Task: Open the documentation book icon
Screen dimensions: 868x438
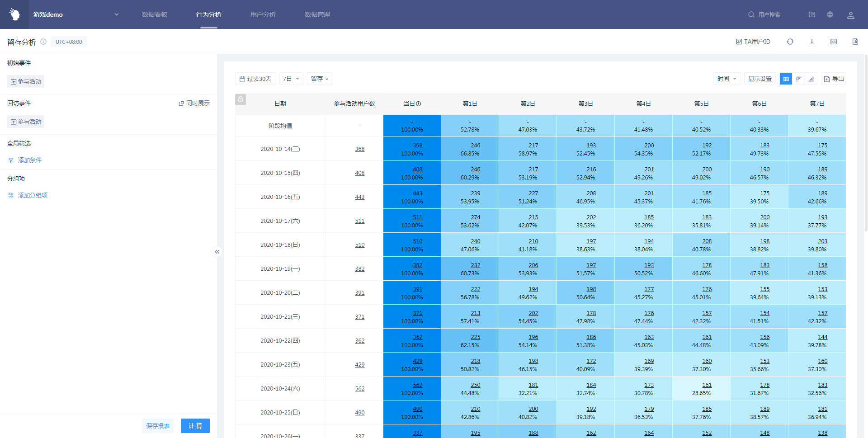Action: (811, 14)
